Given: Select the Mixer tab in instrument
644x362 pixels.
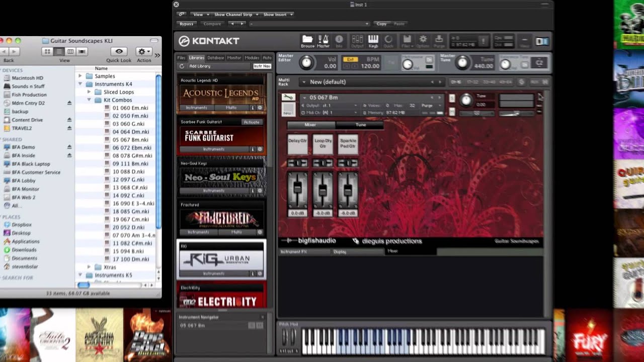Looking at the screenshot, I should 310,125.
